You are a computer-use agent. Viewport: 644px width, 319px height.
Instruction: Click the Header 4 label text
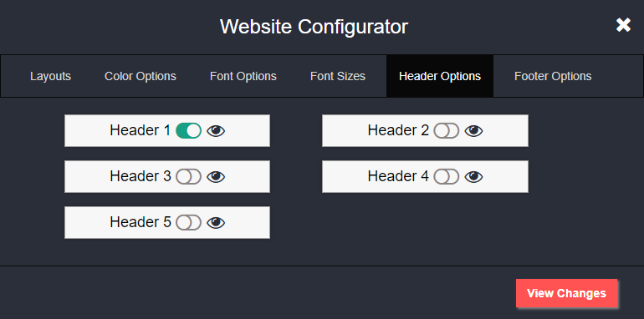point(398,176)
